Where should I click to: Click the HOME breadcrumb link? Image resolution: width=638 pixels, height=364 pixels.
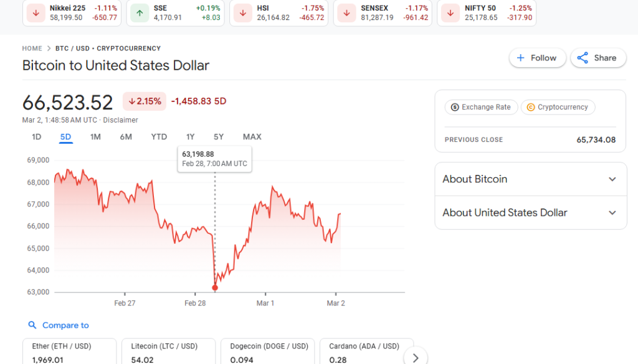pyautogui.click(x=32, y=48)
